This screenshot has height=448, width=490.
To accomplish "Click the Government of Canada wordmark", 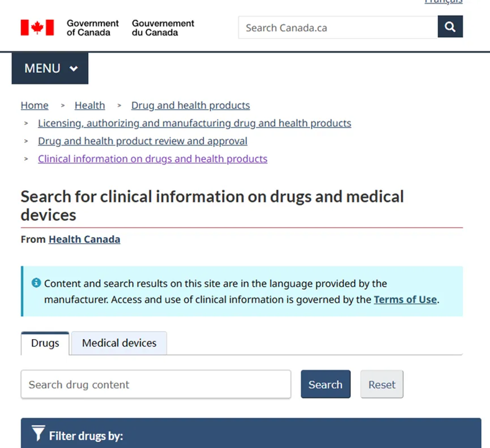I will 93,28.
